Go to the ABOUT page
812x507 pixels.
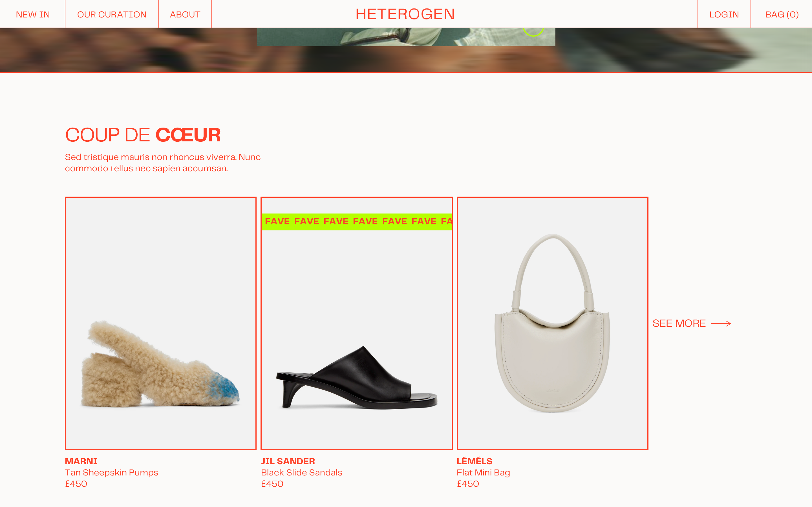pyautogui.click(x=185, y=14)
